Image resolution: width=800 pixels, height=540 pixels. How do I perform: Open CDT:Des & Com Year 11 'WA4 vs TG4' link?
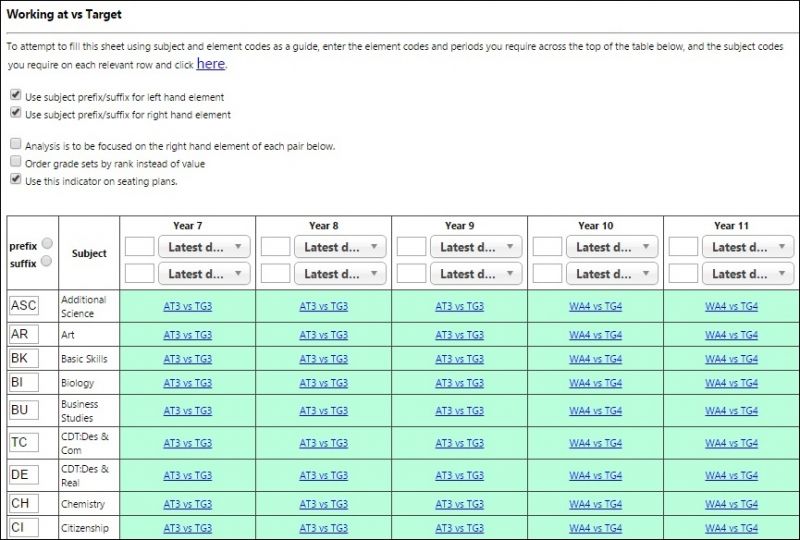732,443
